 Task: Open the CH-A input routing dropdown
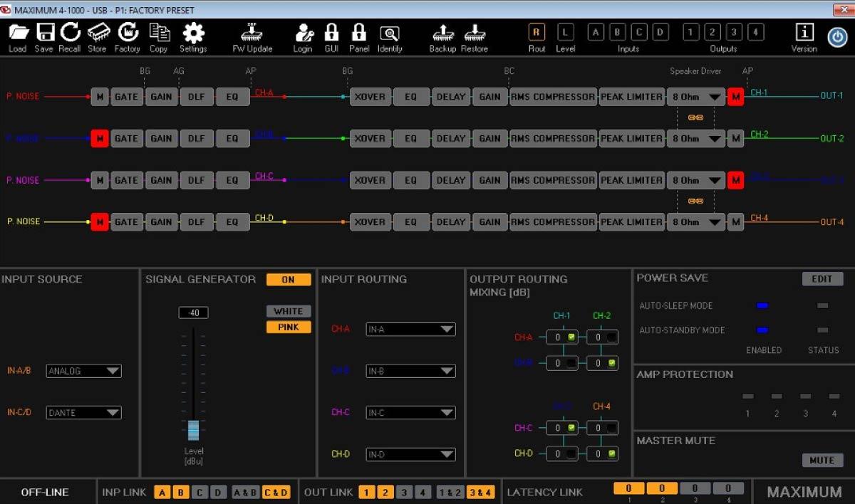(x=410, y=329)
